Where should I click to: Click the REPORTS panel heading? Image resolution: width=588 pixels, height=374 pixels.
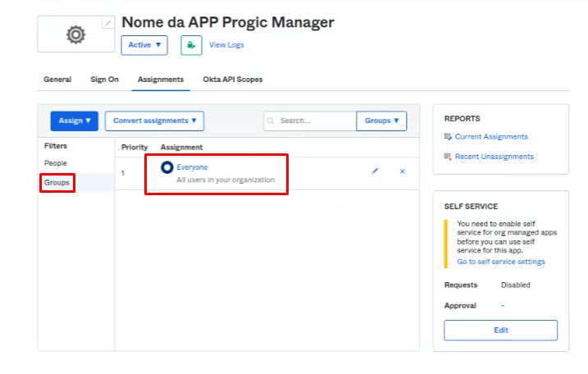[462, 119]
